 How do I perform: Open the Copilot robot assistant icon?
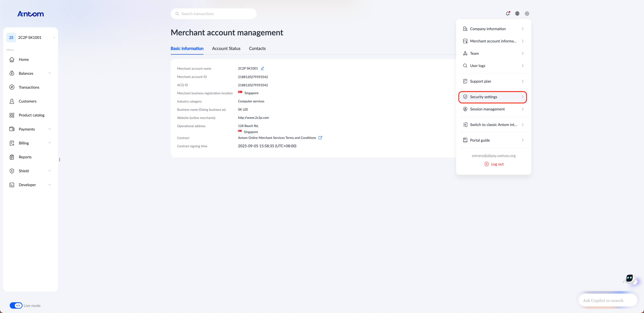coord(630,279)
